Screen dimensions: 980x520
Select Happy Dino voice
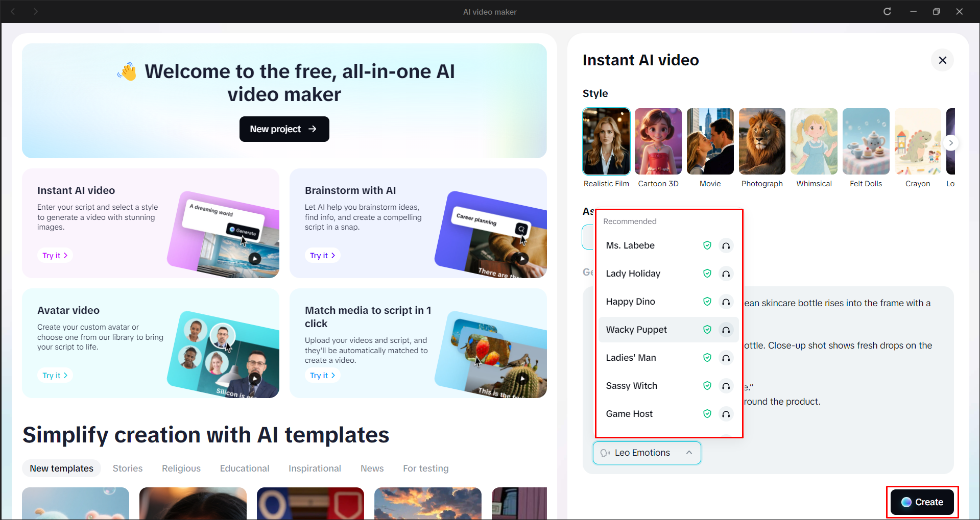coord(668,302)
